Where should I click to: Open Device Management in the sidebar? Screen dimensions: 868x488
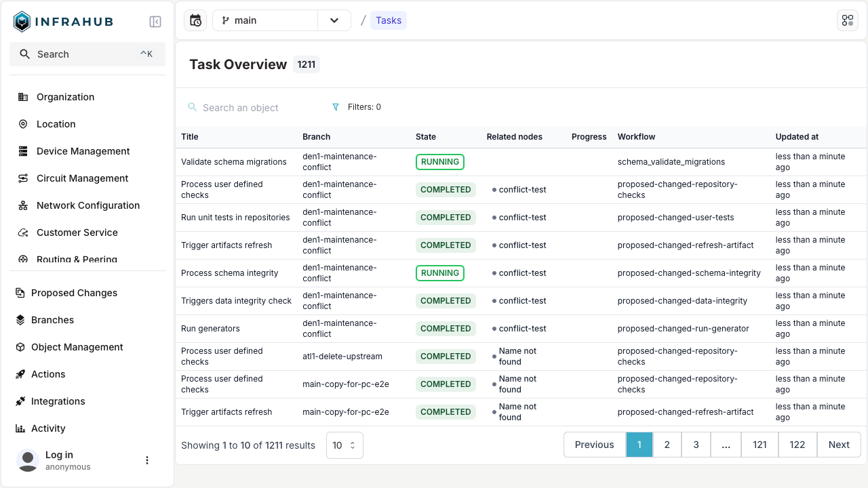(83, 151)
